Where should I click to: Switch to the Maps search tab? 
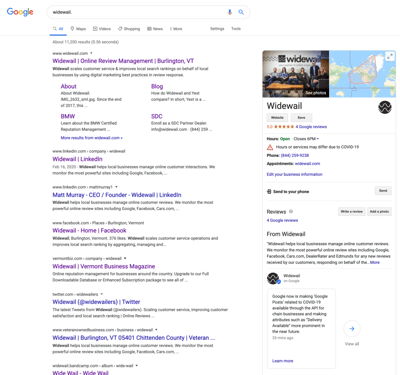tap(78, 29)
